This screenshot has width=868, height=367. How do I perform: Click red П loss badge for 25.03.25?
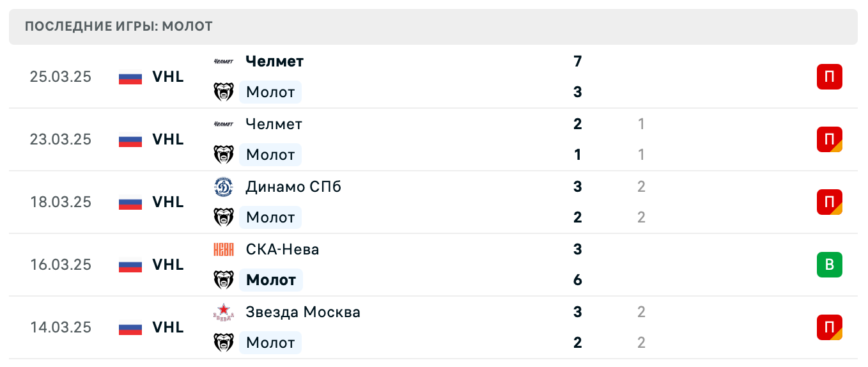829,77
